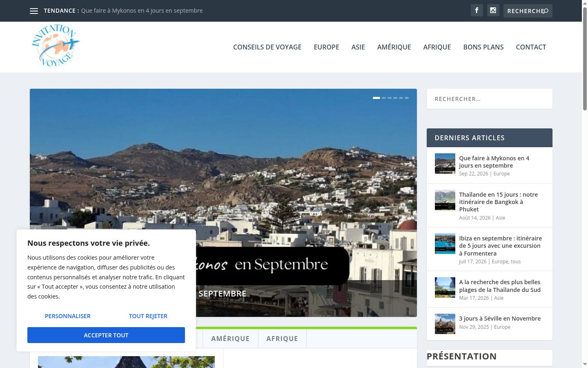Open the hamburger menu in the top bar
The image size is (588, 368).
pyautogui.click(x=34, y=11)
